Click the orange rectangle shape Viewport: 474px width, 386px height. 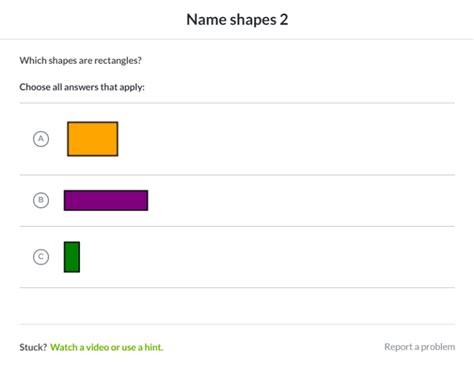pos(93,139)
